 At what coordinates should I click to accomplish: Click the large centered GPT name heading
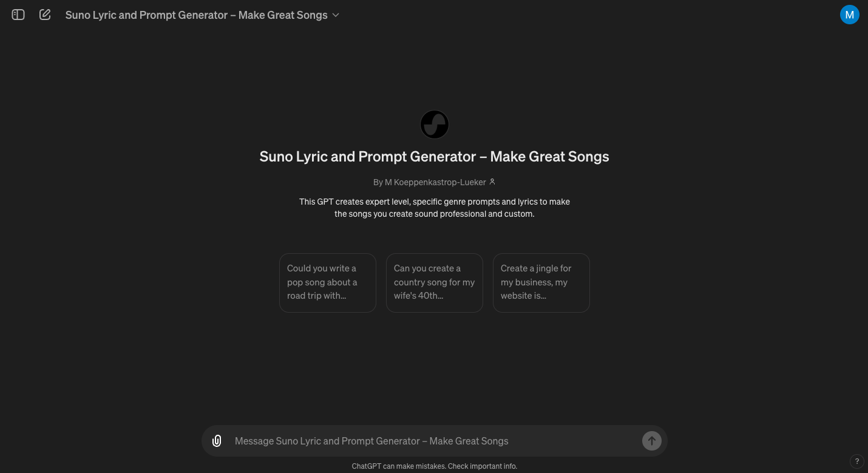(x=435, y=157)
